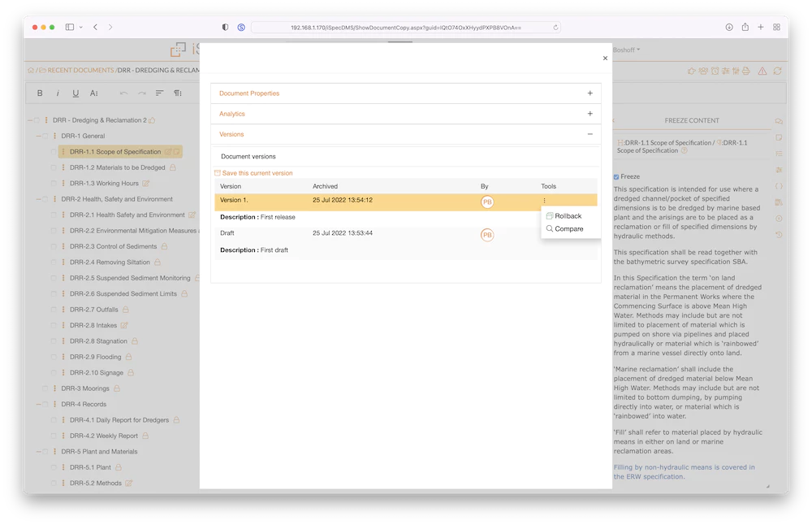
Task: Click help icon next to Scope of Specification
Action: point(684,151)
